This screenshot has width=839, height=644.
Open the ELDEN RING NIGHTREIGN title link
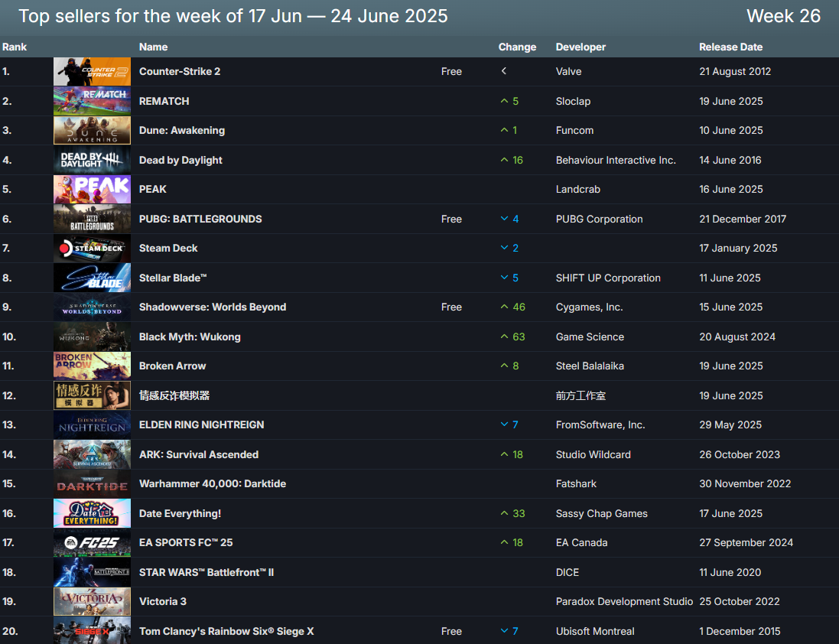coord(201,424)
